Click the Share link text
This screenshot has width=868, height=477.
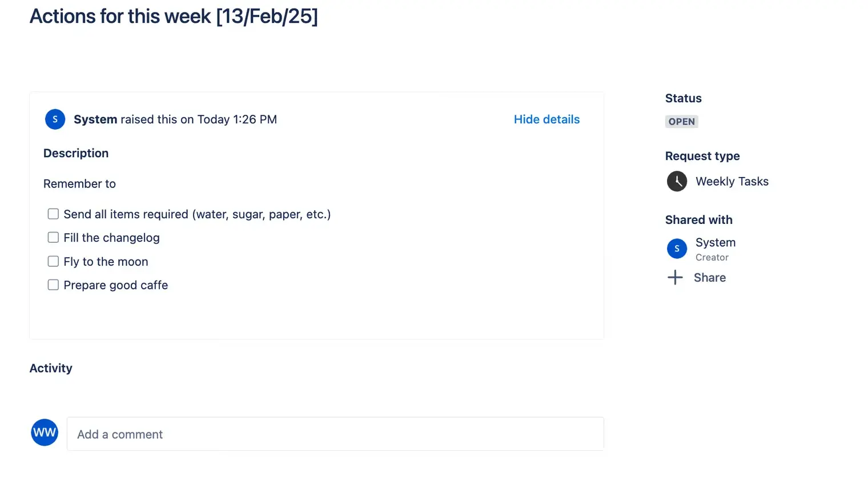click(x=710, y=278)
